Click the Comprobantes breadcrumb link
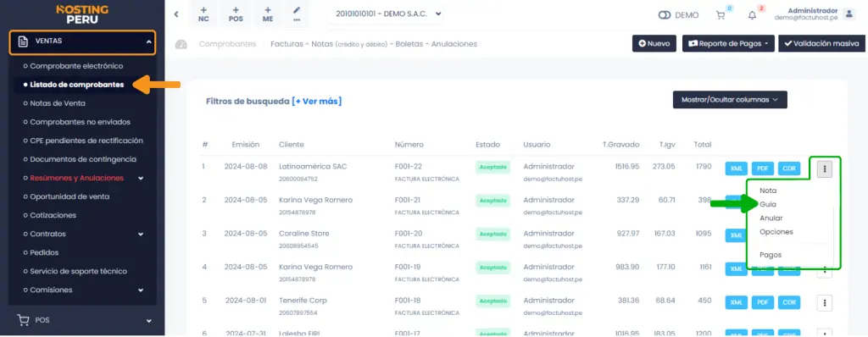The image size is (868, 337). coord(227,44)
